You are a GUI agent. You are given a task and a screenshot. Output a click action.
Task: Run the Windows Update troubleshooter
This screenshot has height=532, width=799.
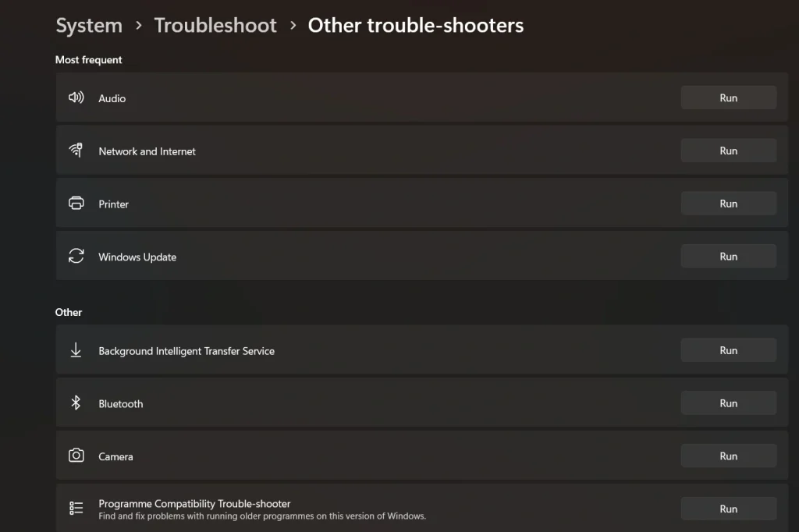pos(728,255)
